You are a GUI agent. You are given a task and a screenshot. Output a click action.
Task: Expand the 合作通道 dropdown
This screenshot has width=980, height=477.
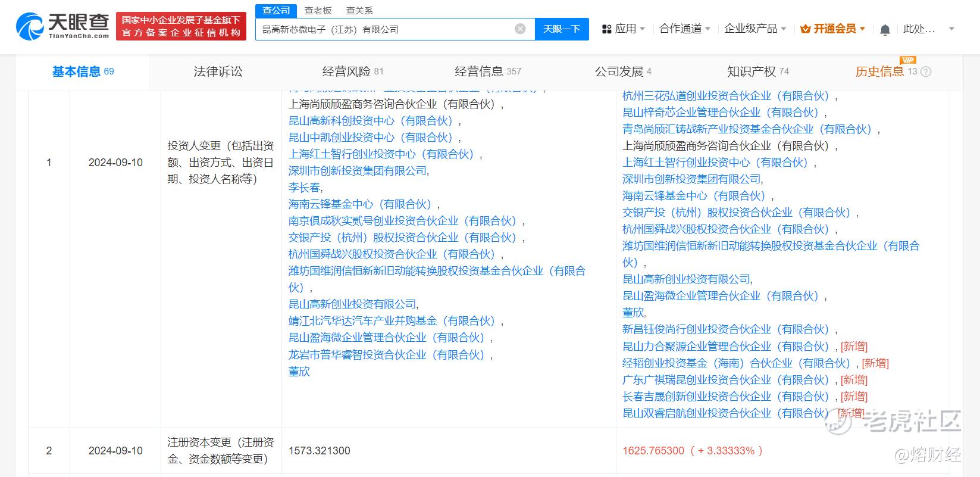685,29
